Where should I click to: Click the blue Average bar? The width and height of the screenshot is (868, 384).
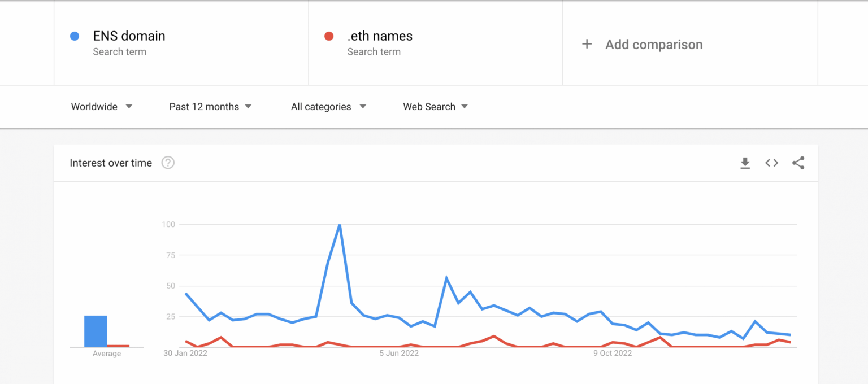[96, 331]
